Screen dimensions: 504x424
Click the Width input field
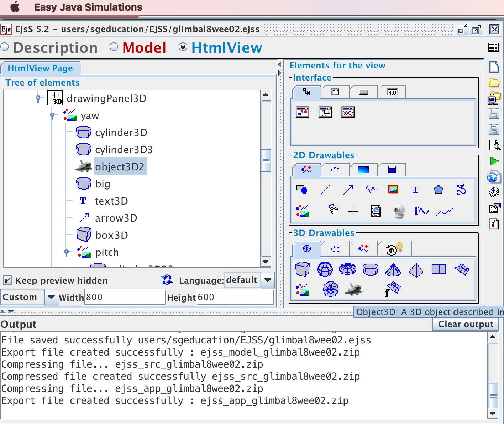[x=125, y=297]
